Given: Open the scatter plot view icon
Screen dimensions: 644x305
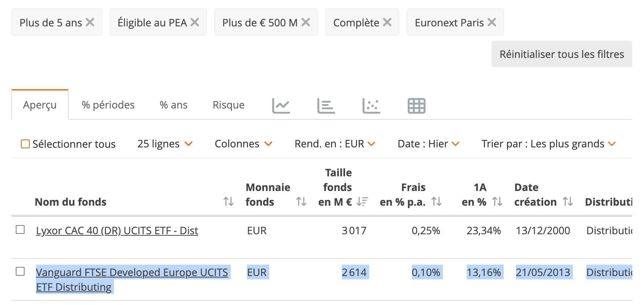Looking at the screenshot, I should tap(371, 106).
